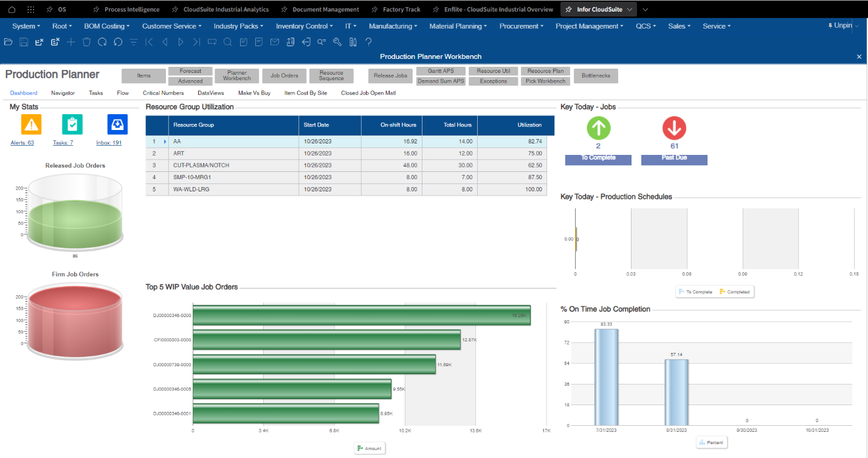Follow the Alerts: 63 link
868x458 pixels.
pos(22,143)
